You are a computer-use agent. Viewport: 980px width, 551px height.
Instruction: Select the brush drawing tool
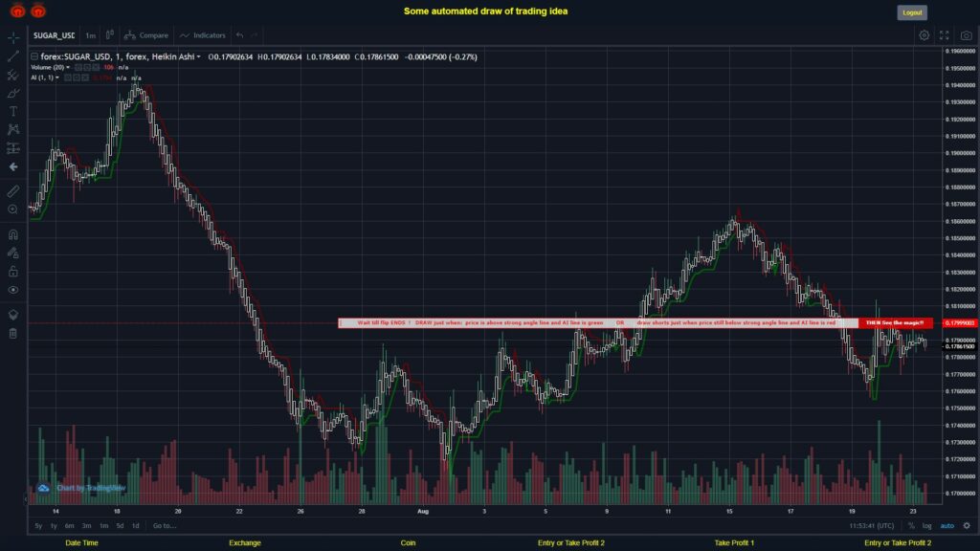coord(13,93)
